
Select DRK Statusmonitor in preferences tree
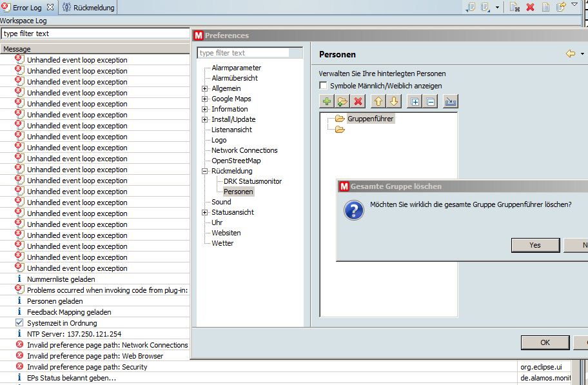click(x=252, y=181)
